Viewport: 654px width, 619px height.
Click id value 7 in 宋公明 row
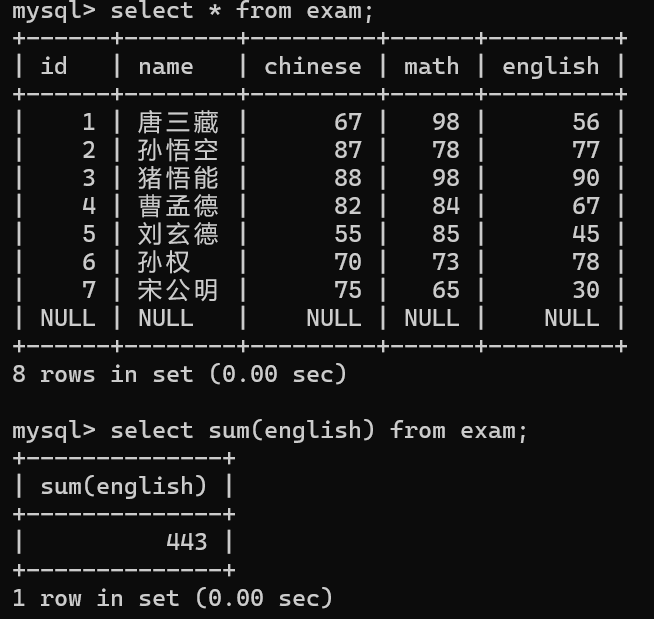click(89, 290)
